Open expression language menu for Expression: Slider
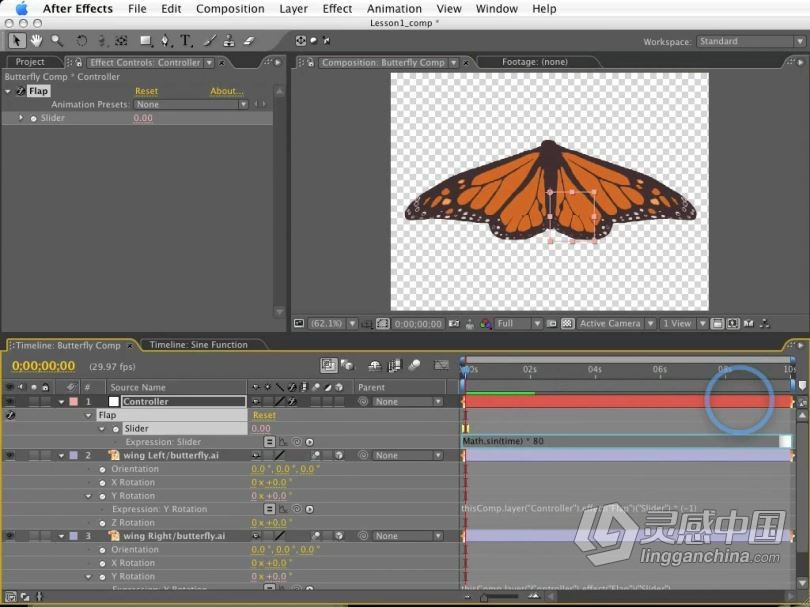 (309, 442)
